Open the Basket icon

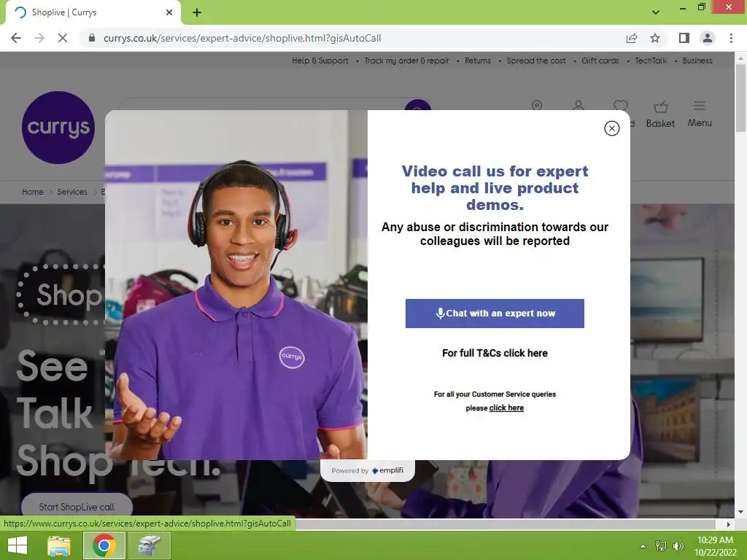660,114
